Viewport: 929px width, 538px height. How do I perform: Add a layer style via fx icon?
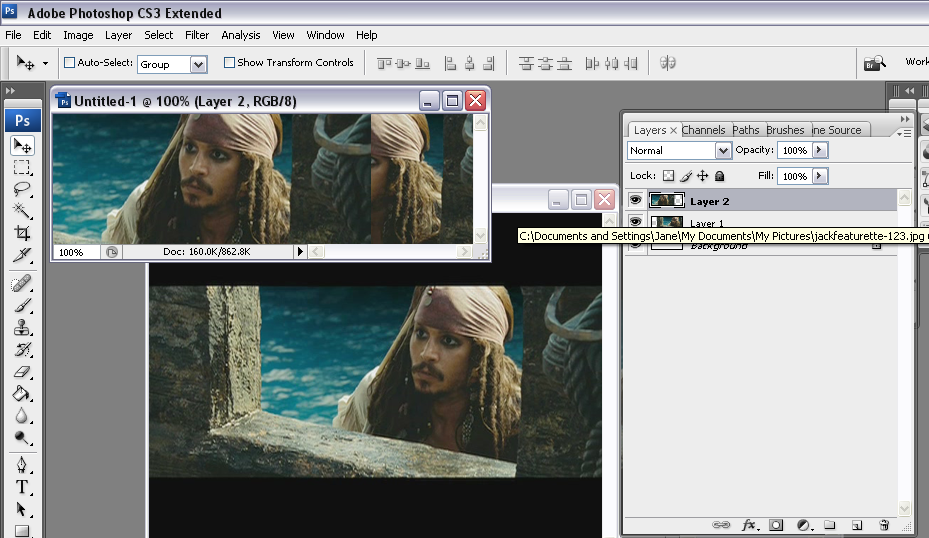(749, 525)
